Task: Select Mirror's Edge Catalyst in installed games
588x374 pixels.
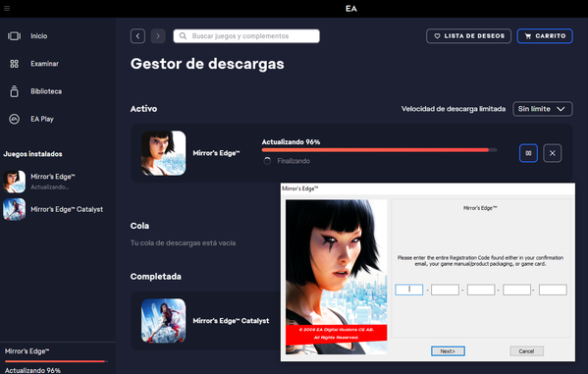Action: 53,209
